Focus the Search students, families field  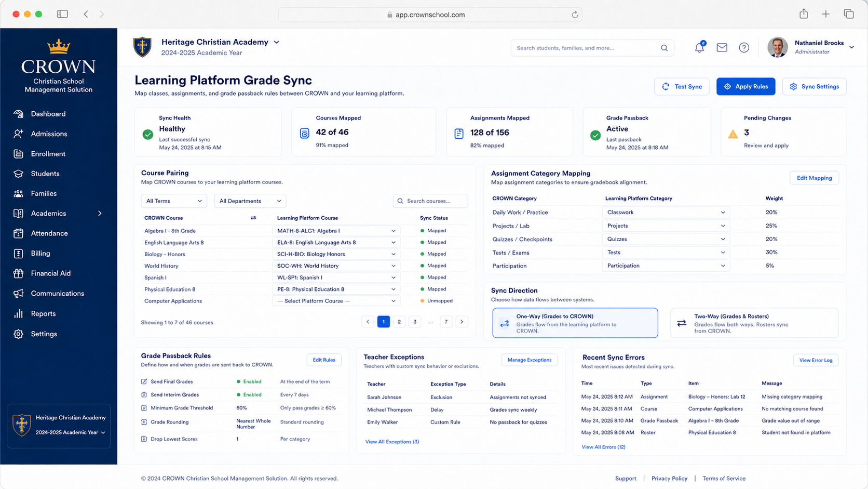[592, 48]
